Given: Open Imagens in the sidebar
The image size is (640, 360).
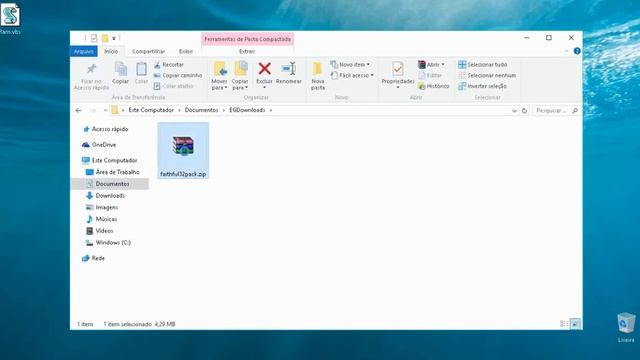Looking at the screenshot, I should click(x=102, y=207).
